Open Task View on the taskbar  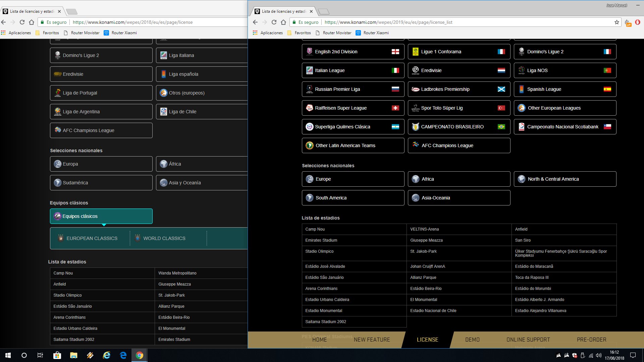[x=40, y=355]
